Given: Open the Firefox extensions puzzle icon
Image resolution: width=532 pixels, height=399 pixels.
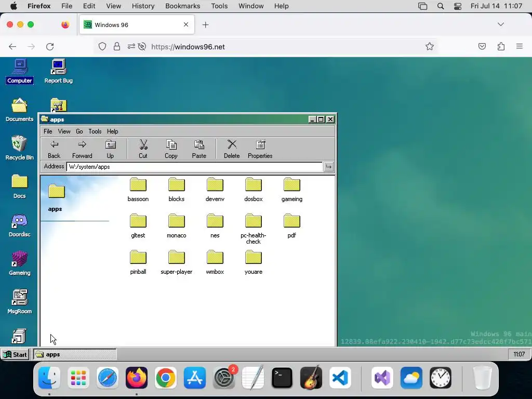Looking at the screenshot, I should tap(501, 46).
